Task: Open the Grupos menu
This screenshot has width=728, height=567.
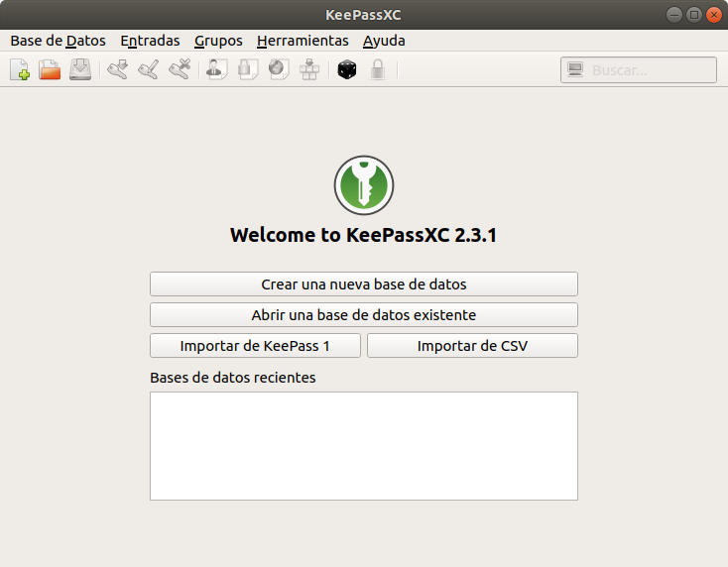Action: coord(218,41)
